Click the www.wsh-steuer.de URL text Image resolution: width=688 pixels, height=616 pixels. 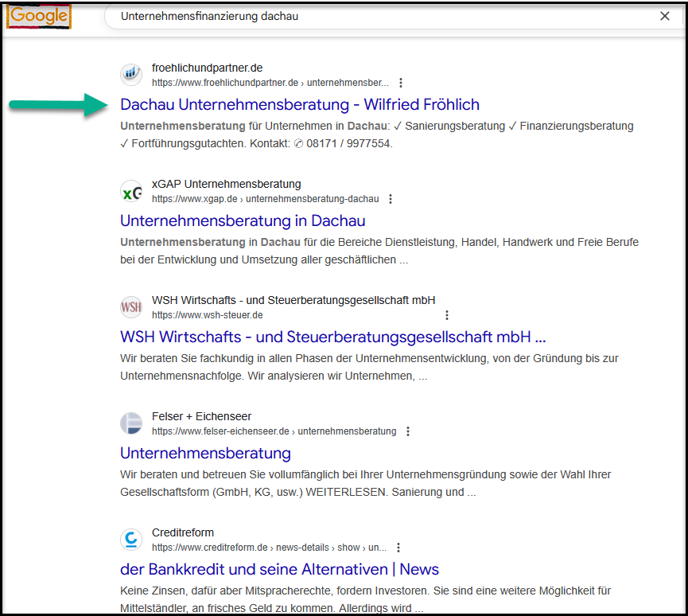(207, 315)
